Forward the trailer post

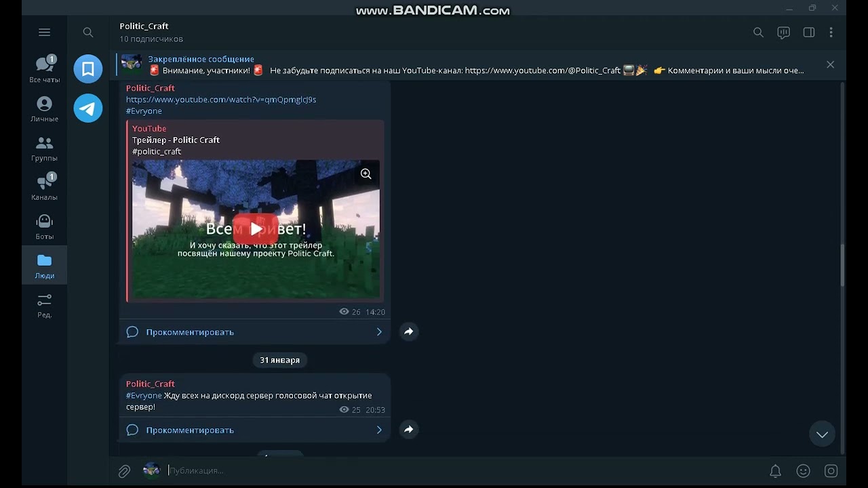click(408, 331)
